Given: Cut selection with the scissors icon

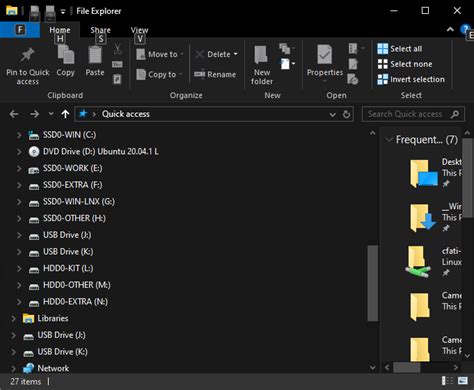Looking at the screenshot, I should pos(117,49).
